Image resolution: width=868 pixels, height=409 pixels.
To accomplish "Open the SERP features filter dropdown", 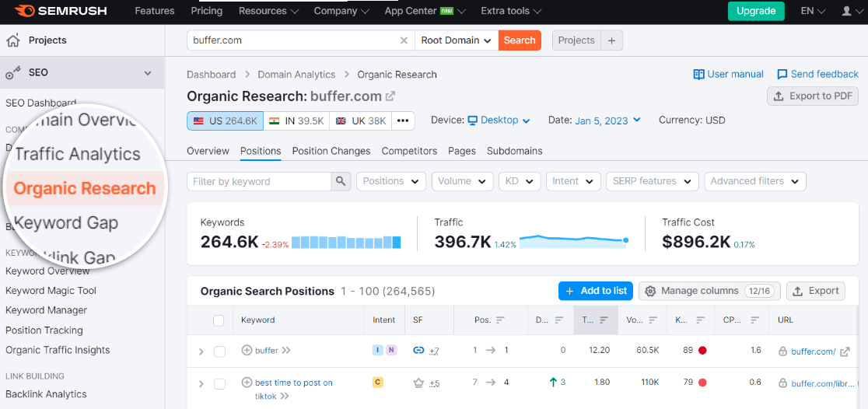I will [652, 181].
